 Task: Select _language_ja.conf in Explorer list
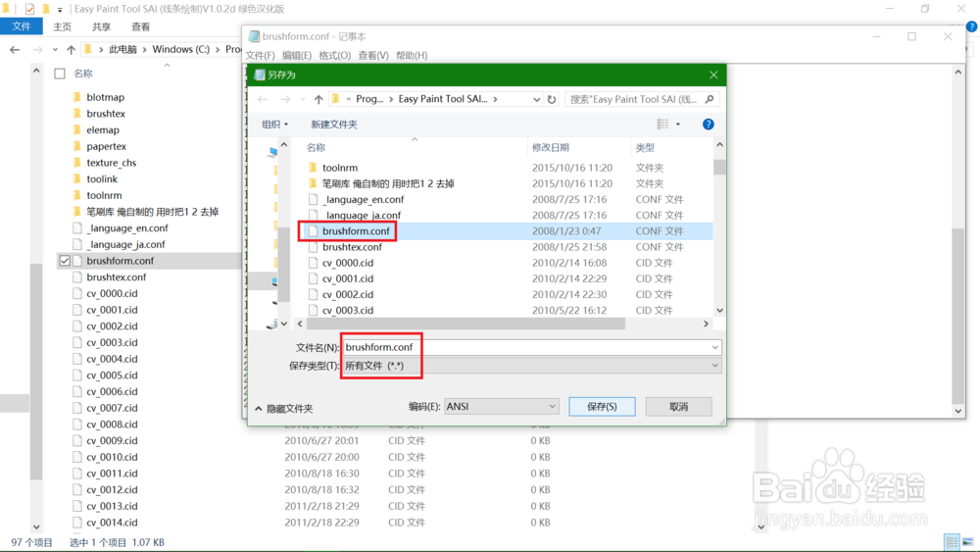tap(125, 244)
